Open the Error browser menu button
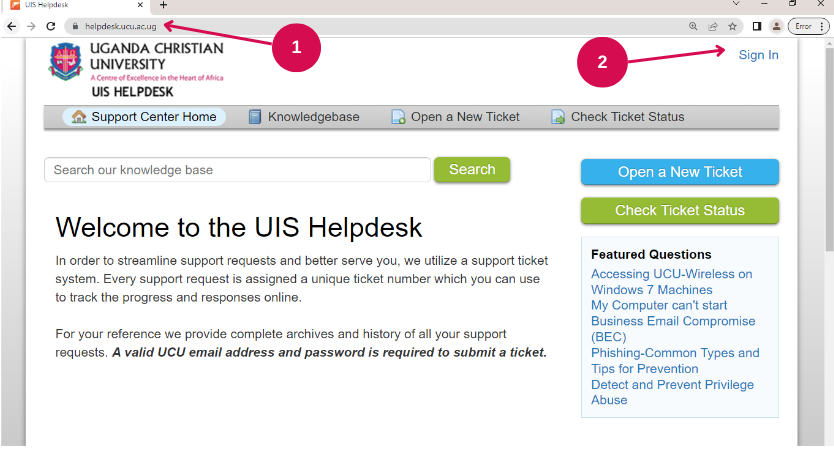Image resolution: width=834 pixels, height=465 pixels. (808, 26)
